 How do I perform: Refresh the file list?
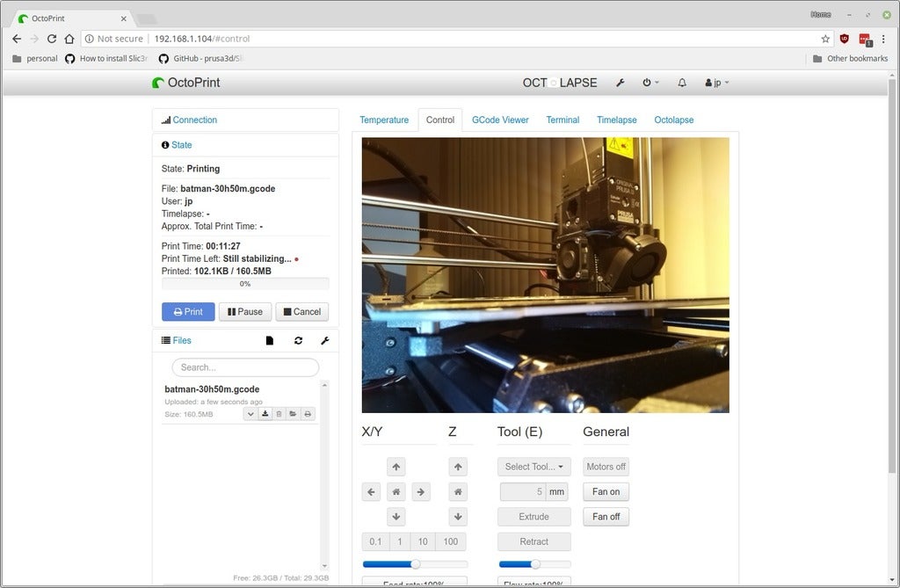point(298,340)
